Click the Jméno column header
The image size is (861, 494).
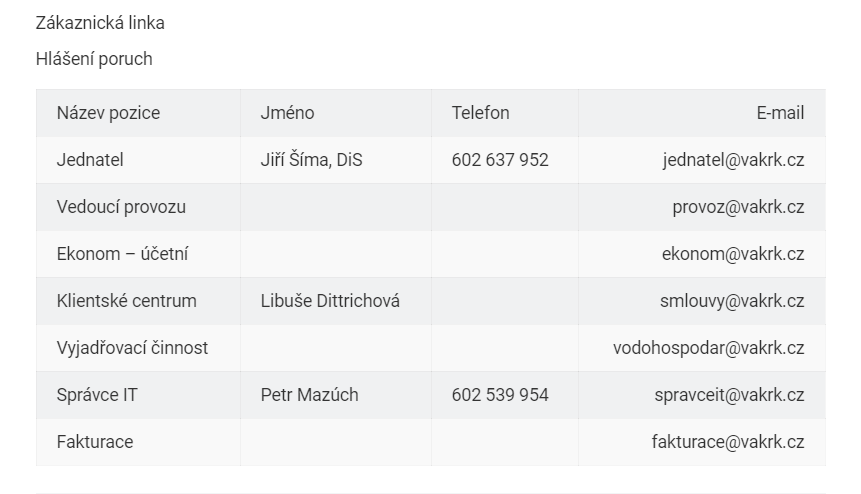pyautogui.click(x=287, y=113)
